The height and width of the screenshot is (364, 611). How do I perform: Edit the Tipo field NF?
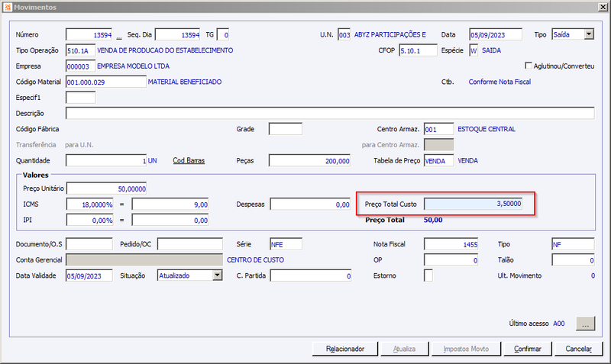coord(574,244)
